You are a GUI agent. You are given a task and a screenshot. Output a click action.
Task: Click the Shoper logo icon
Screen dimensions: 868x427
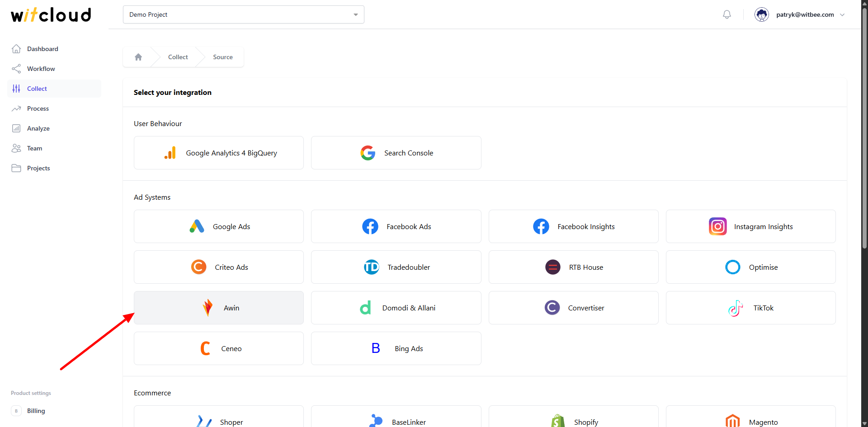click(x=204, y=422)
